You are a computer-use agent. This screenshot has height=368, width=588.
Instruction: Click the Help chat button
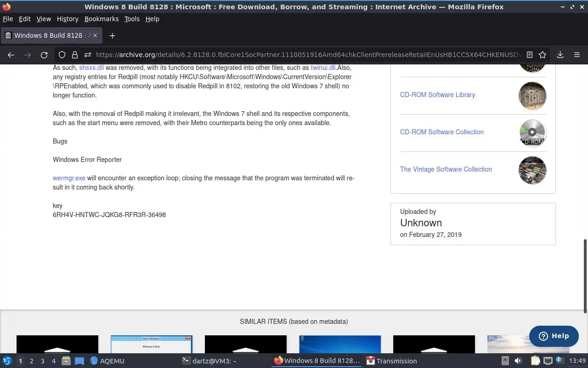pos(554,336)
